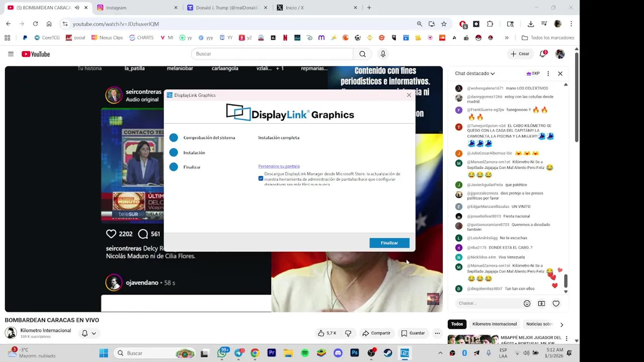644x362 pixels.
Task: Click the live chat scrollbar thumb
Action: 566,281
